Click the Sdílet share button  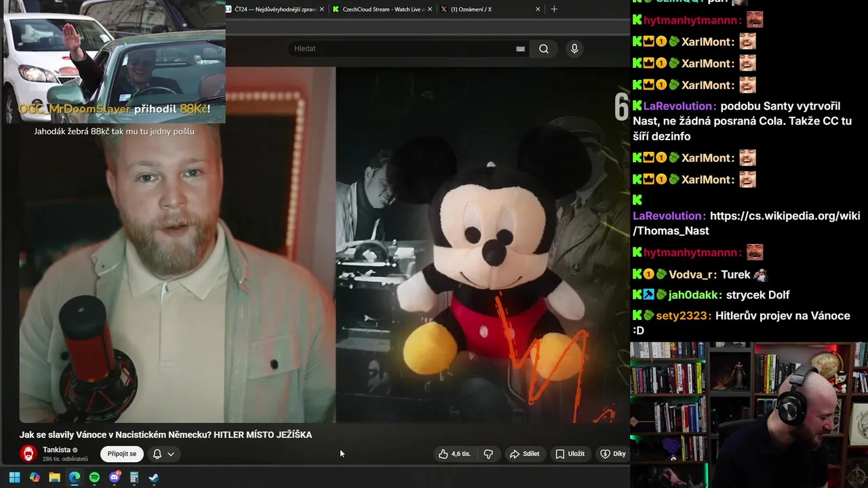pyautogui.click(x=524, y=454)
